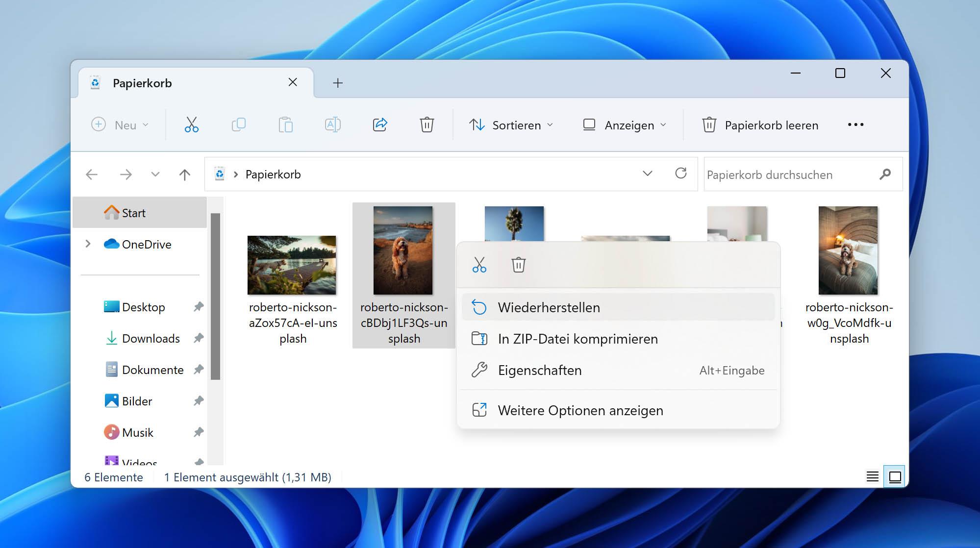Click pin icon next to Musik
The width and height of the screenshot is (980, 548).
199,432
